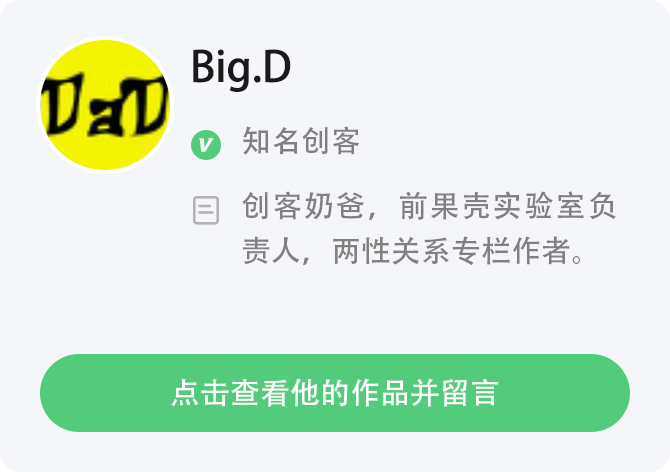This screenshot has height=472, width=670.
Task: Click the left rounded end of green button
Action: tap(60, 393)
